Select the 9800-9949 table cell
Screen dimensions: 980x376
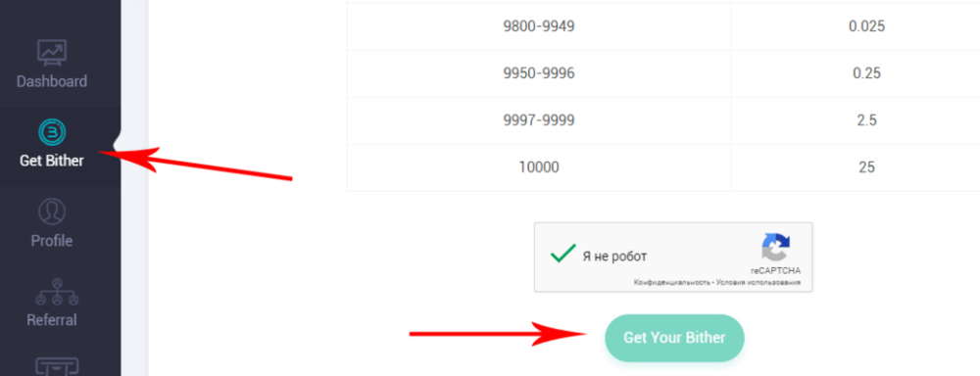[539, 26]
